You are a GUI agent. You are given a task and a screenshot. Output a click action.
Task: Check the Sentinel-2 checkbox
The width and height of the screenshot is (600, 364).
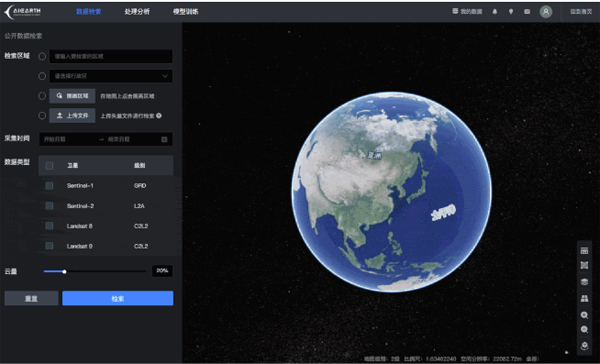49,206
